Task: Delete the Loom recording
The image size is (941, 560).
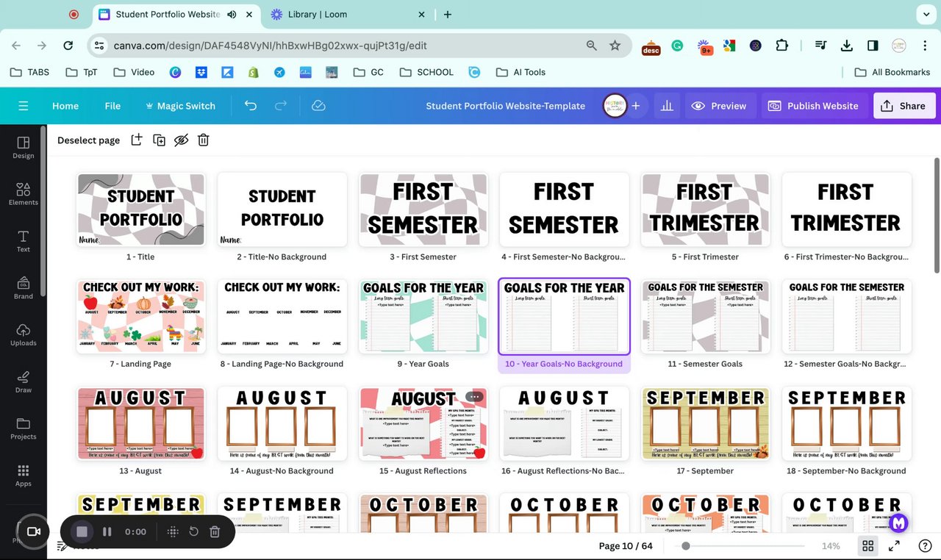Action: [x=215, y=531]
